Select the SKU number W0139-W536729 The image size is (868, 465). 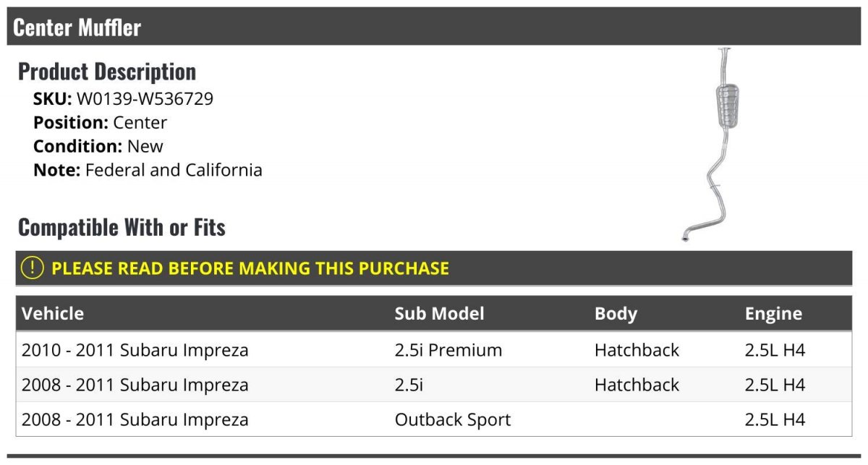[145, 98]
